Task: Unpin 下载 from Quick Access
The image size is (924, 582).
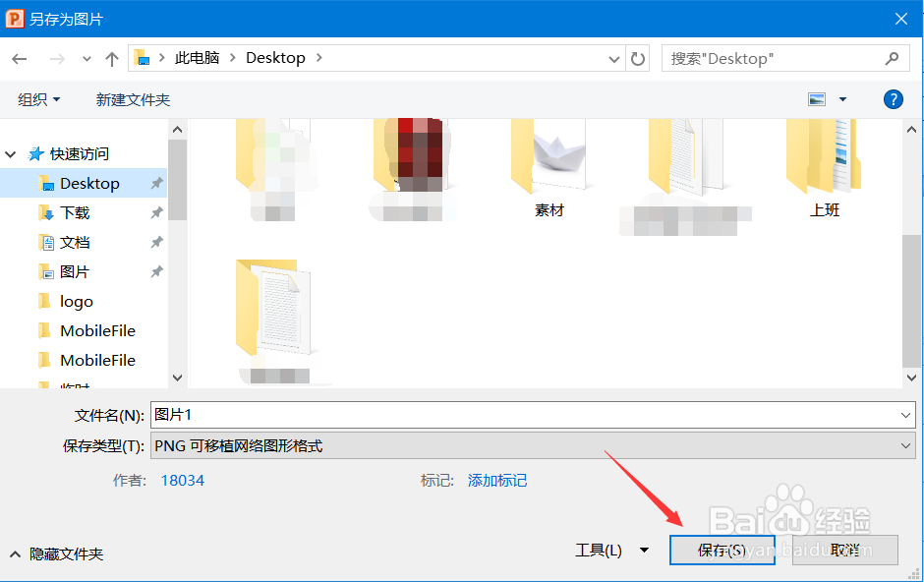Action: coord(154,212)
